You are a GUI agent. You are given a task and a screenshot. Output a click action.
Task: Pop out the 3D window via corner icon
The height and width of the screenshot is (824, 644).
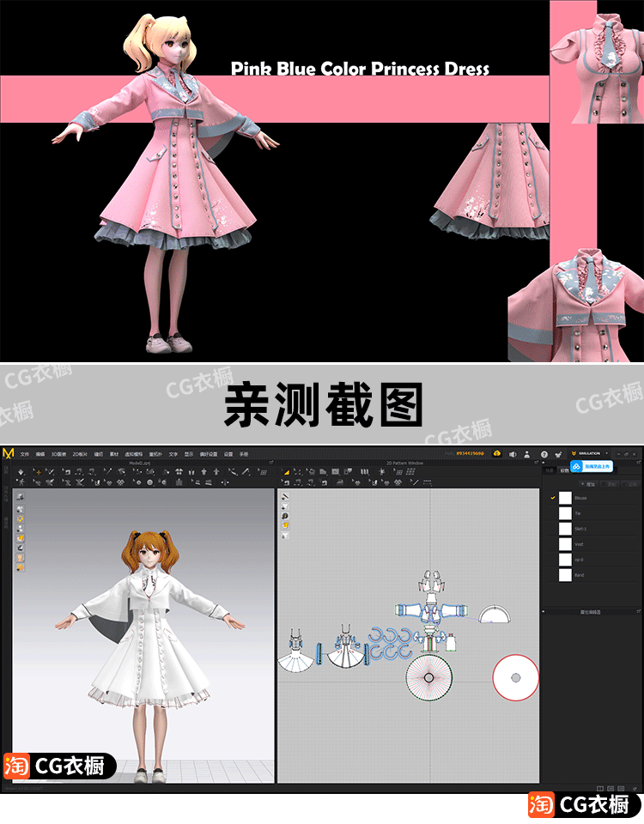coord(271,463)
